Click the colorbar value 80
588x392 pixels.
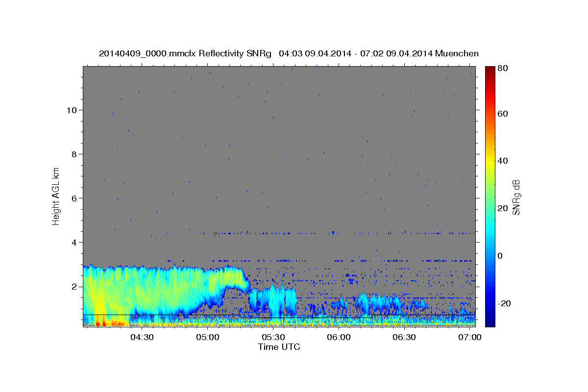tap(502, 68)
